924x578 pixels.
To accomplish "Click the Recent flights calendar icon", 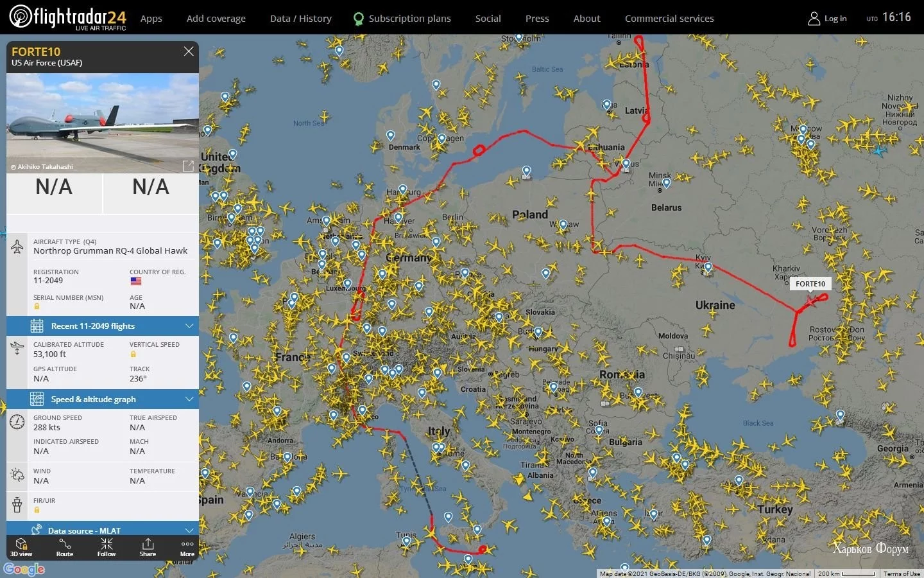I will [37, 326].
